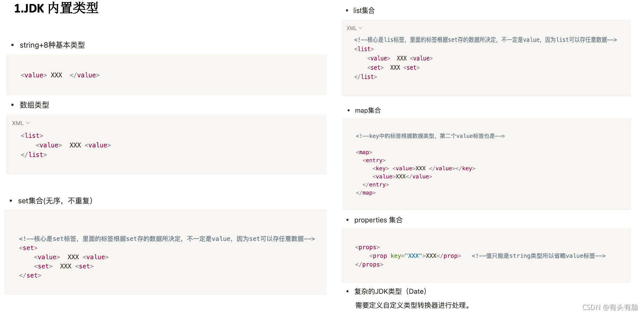Screen dimensions: 644x314
Task: Click the bullet text "复杂的JDK类型（Date）"
Action: pyautogui.click(x=390, y=291)
